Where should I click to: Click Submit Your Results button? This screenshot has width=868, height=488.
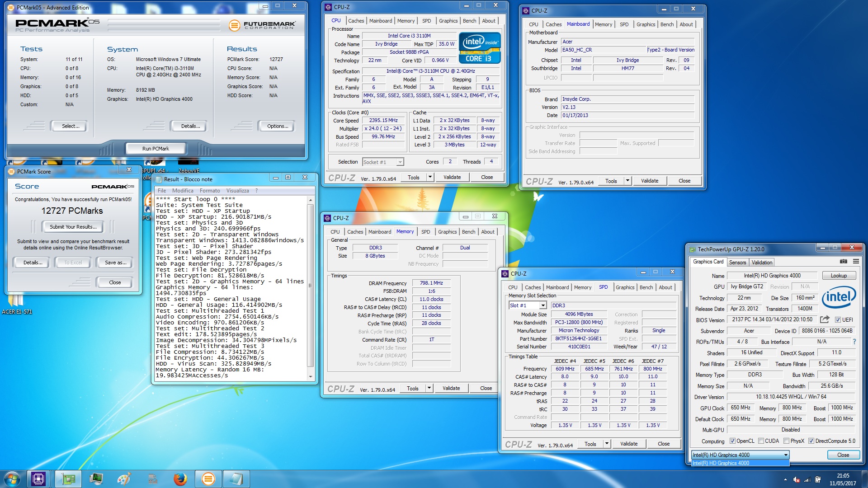(73, 227)
